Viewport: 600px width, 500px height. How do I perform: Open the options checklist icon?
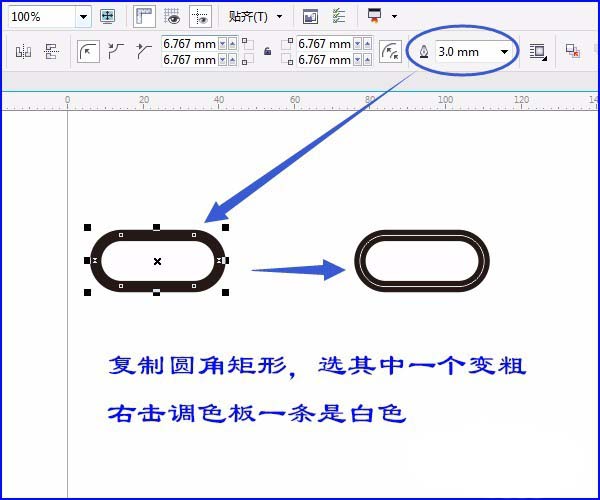[x=339, y=16]
